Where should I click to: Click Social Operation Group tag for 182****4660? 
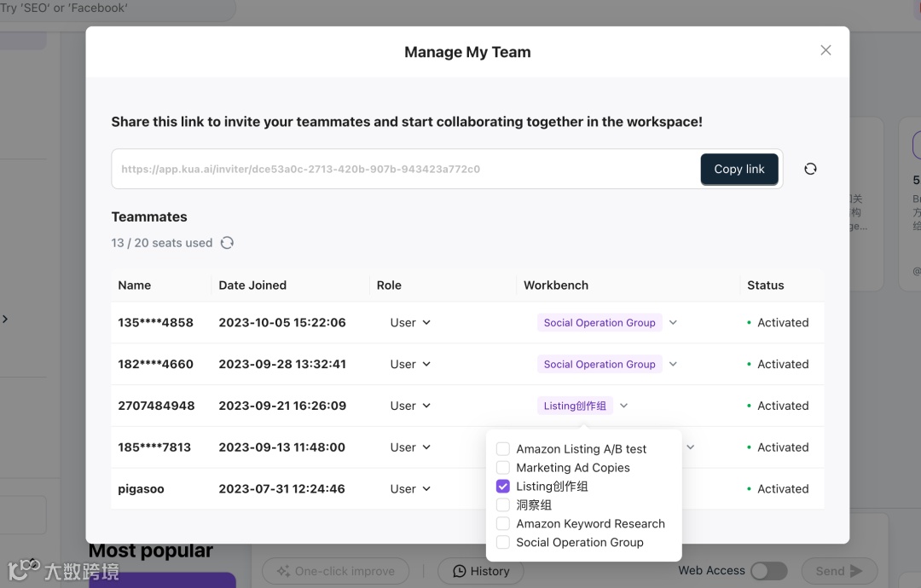tap(600, 365)
